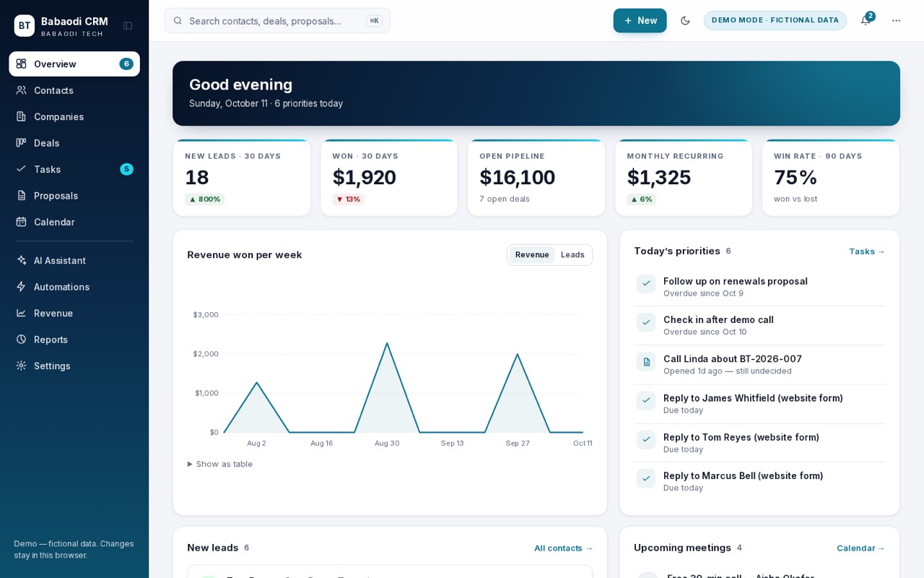Complete Reply to James Whitfield task
Viewport: 924px width, 578px height.
click(x=646, y=401)
